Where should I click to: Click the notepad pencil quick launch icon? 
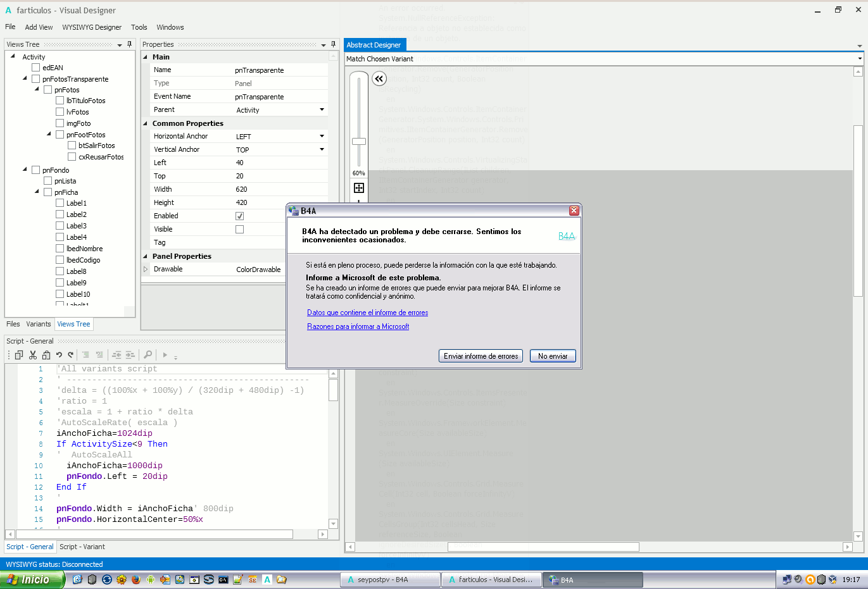click(238, 580)
